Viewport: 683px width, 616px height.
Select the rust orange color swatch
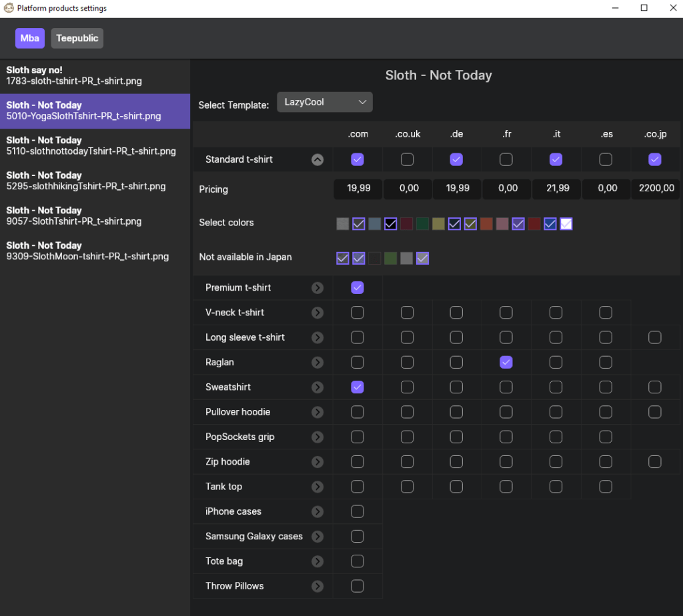(x=486, y=224)
